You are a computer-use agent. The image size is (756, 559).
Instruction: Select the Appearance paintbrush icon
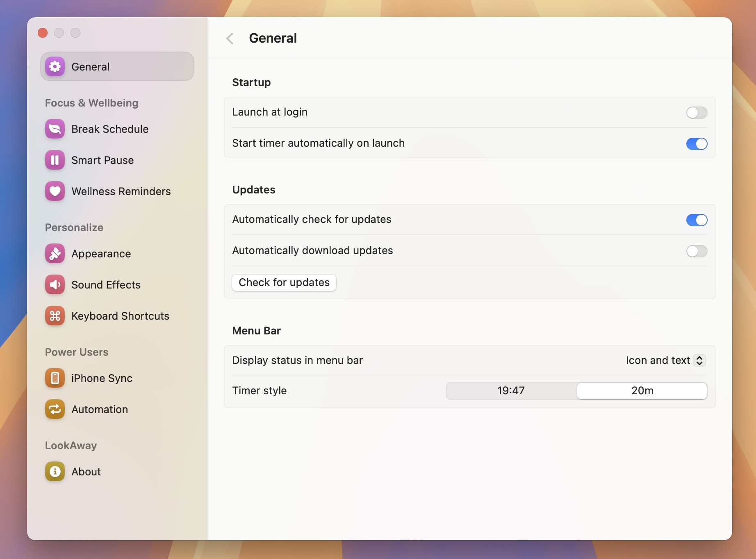point(55,254)
